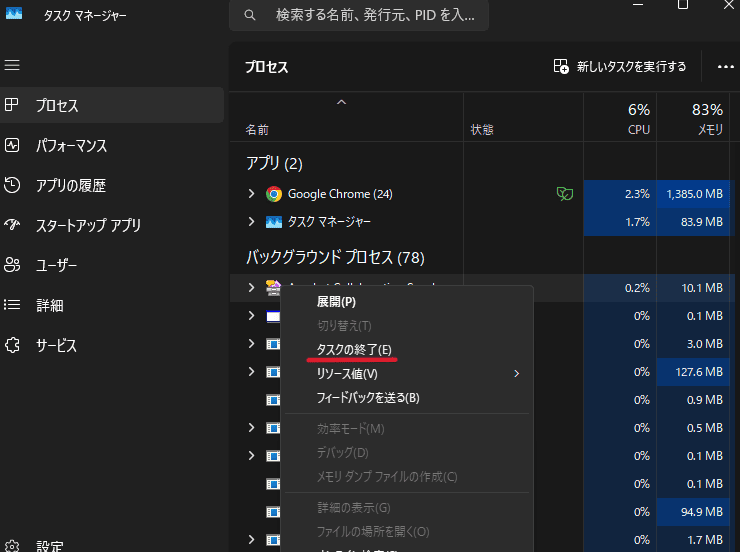Open リソース値(V) submenu
740x552 pixels.
pos(407,374)
